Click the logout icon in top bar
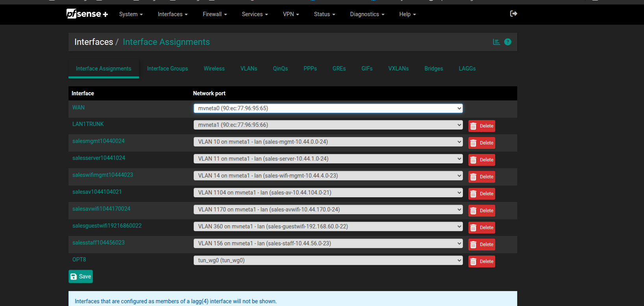The width and height of the screenshot is (644, 306). [513, 14]
